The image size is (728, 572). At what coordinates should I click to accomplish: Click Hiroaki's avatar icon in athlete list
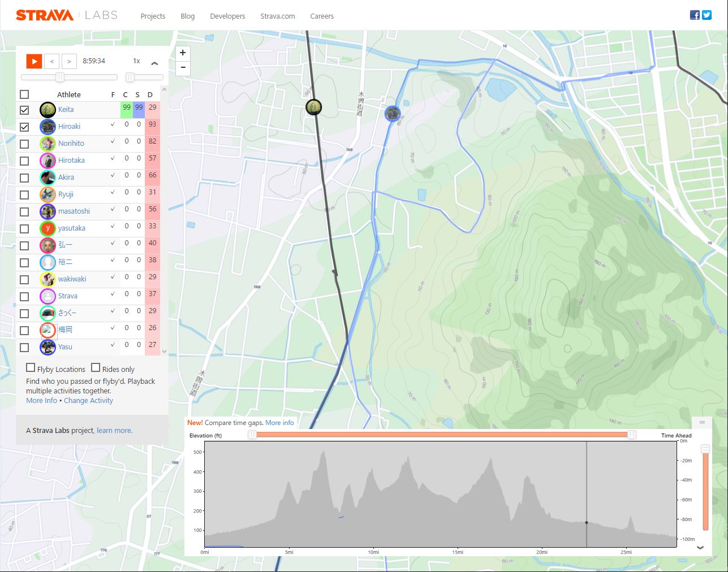point(48,127)
